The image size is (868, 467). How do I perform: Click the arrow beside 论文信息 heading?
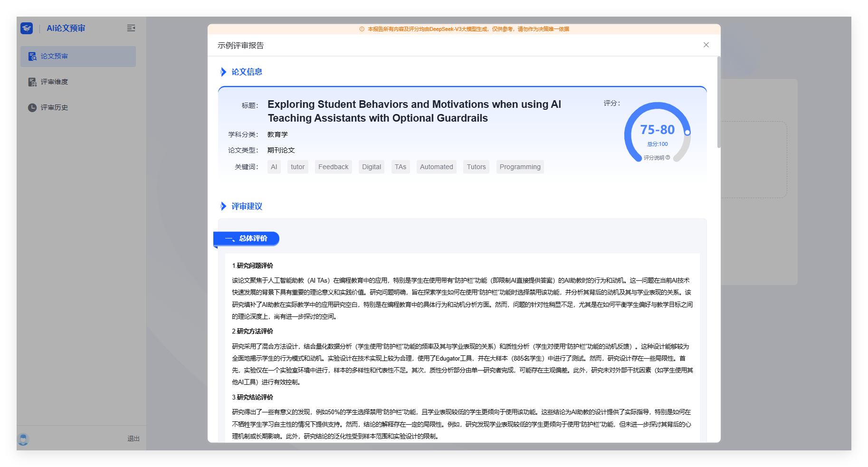click(223, 72)
